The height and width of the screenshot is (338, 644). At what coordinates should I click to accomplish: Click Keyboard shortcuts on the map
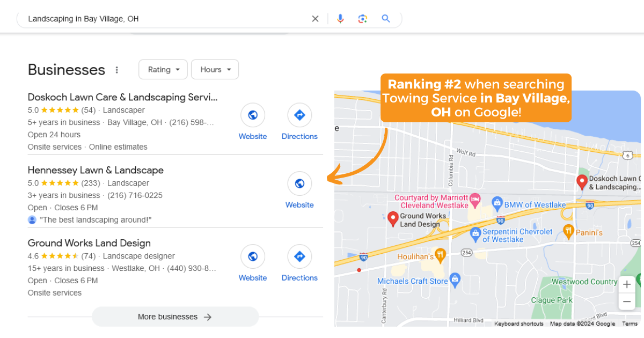[x=518, y=324]
